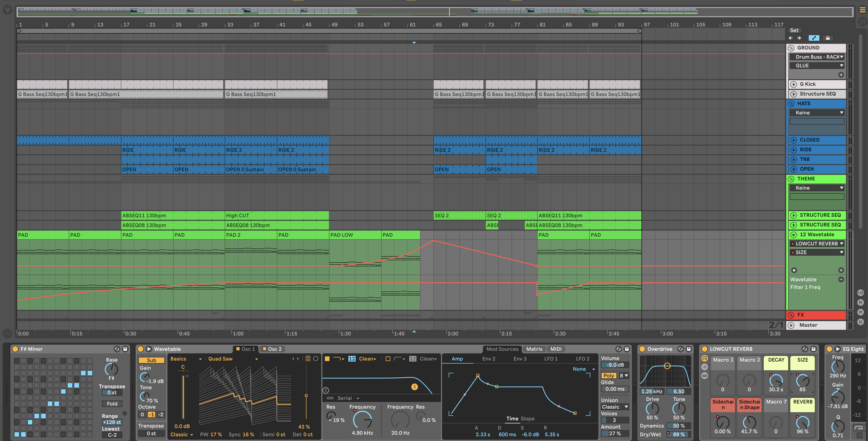Click the Fold button in scale device
Viewport: 868px width, 441px height.
112,404
